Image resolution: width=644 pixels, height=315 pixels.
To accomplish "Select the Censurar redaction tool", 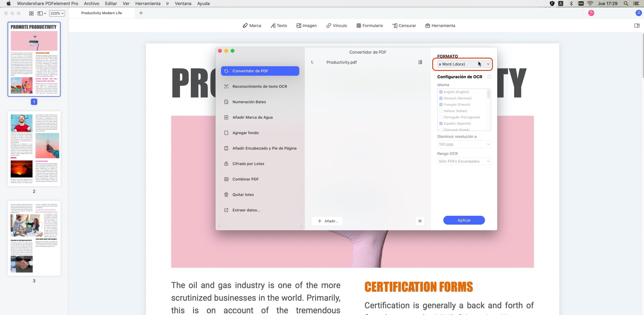I will 404,25.
